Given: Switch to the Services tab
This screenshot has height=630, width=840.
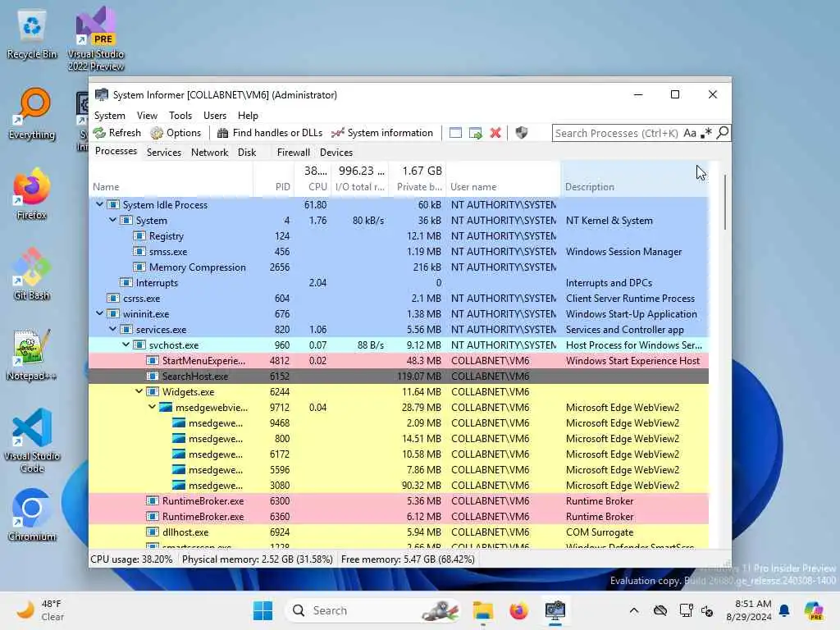Looking at the screenshot, I should coord(164,153).
